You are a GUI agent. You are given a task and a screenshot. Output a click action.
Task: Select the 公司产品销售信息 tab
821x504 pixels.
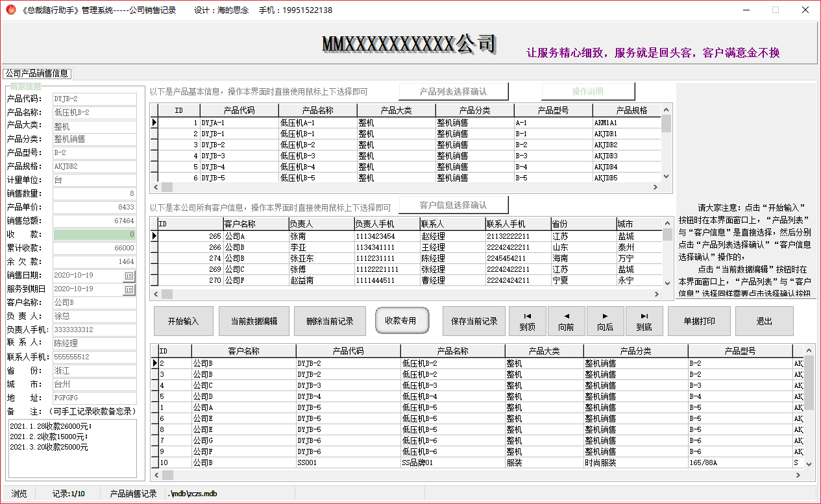point(37,73)
